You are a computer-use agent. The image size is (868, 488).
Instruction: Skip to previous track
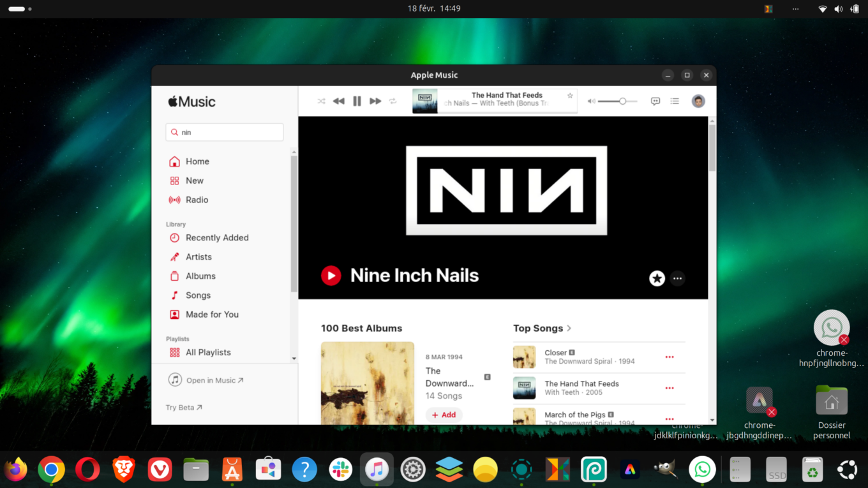point(339,101)
